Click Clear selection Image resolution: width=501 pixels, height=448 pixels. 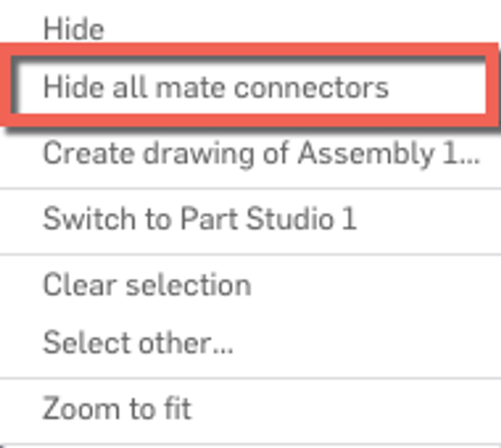pyautogui.click(x=147, y=285)
